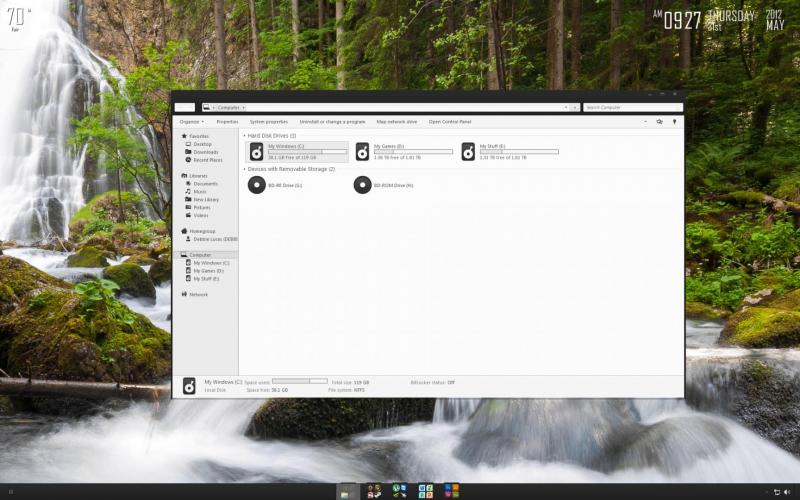Open the My Games (D:) drive tile

(x=404, y=152)
